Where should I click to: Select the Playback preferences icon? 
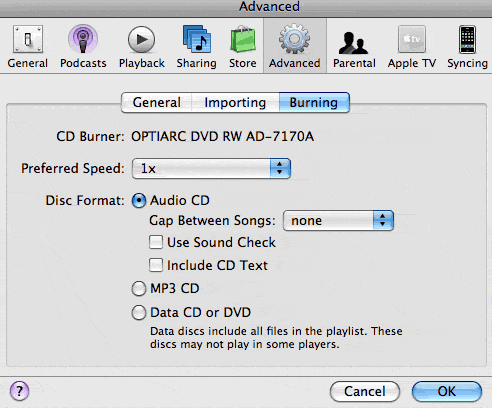point(142,40)
